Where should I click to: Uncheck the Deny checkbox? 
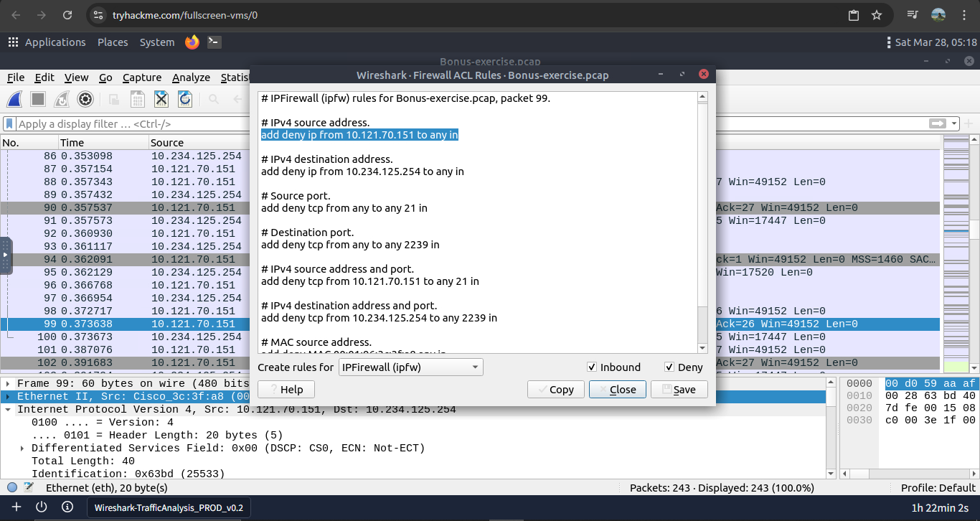tap(669, 367)
